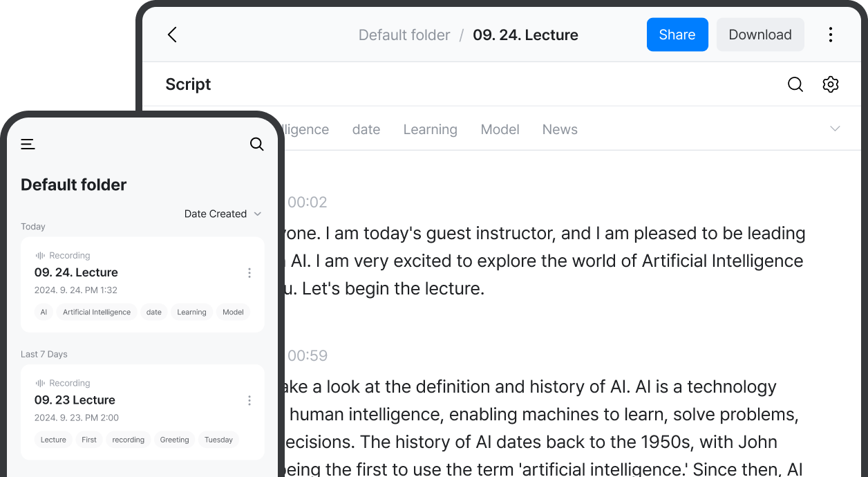868x477 pixels.
Task: Go to Default folder in breadcrumb
Action: point(404,35)
